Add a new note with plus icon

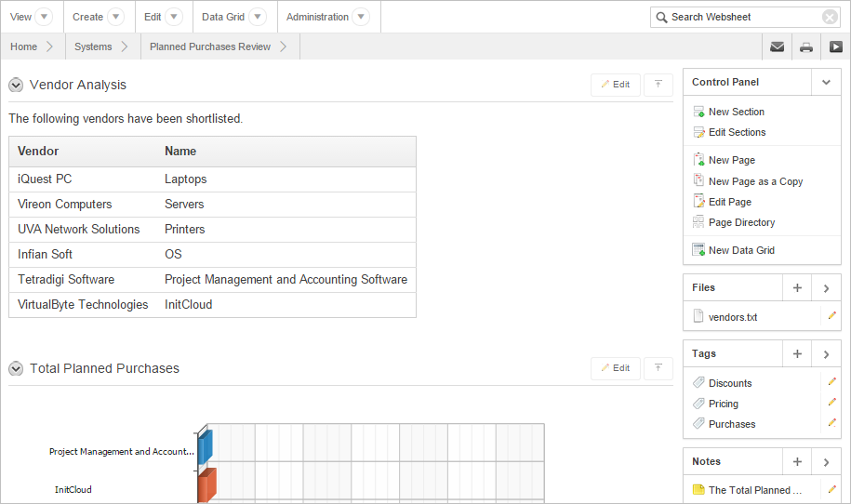pyautogui.click(x=797, y=462)
